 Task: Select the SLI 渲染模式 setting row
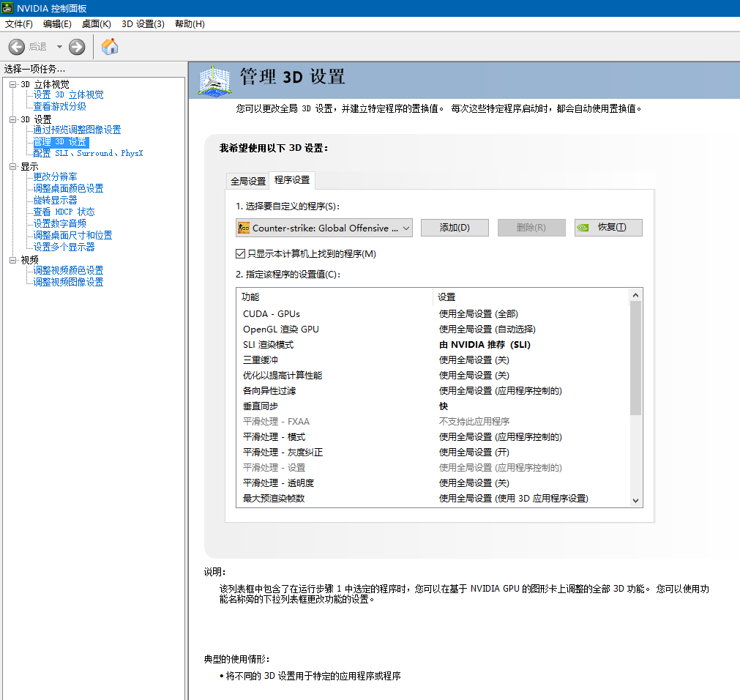tap(433, 345)
